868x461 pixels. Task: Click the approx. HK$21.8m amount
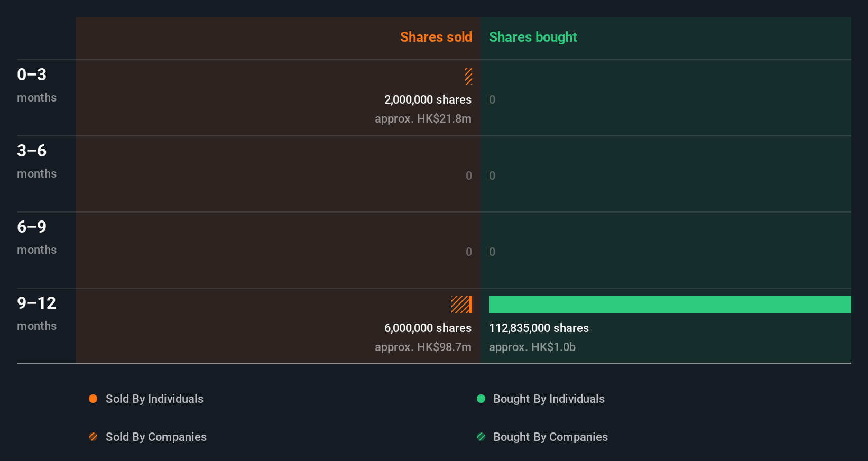(x=423, y=118)
